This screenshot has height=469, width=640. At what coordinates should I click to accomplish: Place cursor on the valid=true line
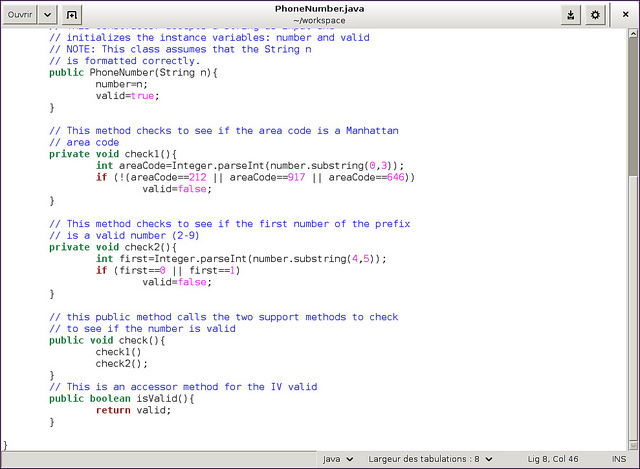(127, 96)
